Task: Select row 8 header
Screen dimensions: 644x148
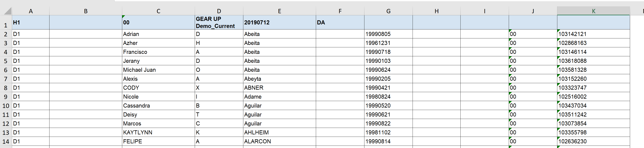Action: pos(6,88)
